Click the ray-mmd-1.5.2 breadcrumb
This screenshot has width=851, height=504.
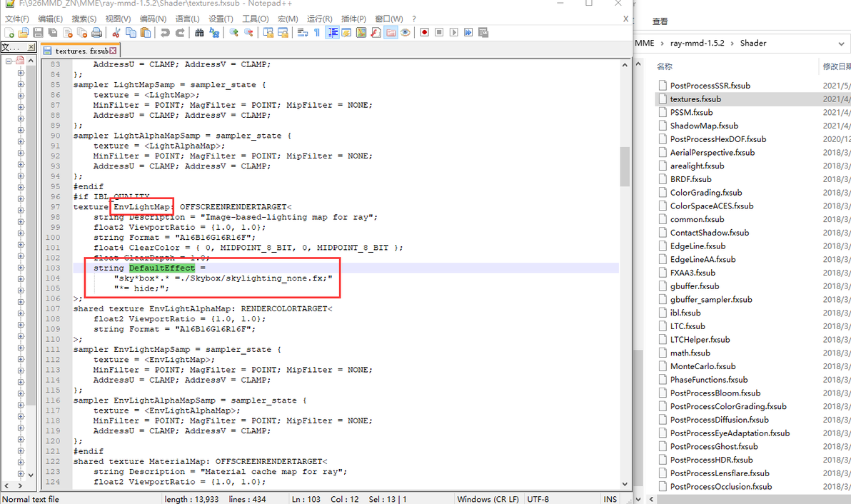(697, 44)
